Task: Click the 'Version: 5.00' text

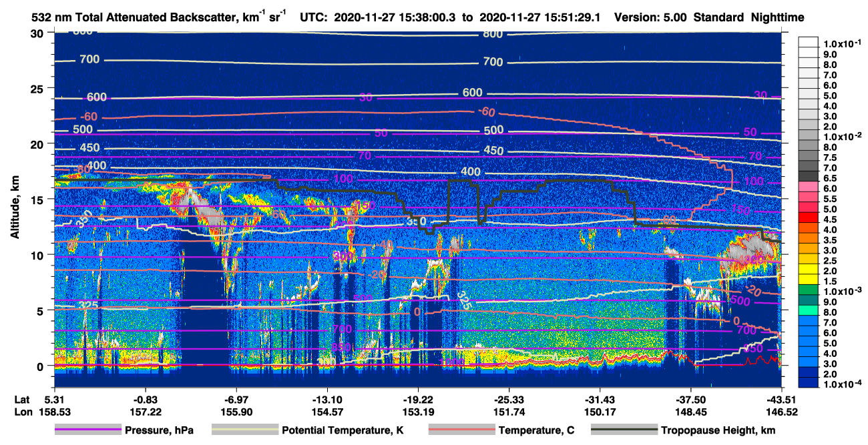Action: point(650,18)
